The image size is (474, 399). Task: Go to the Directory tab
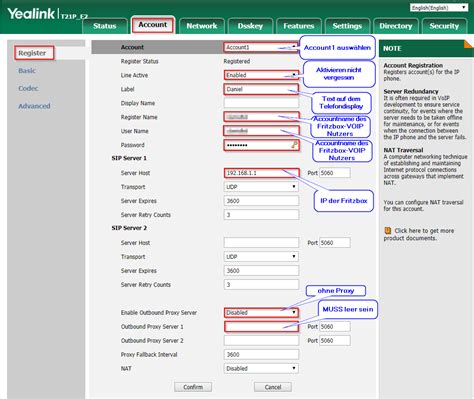(x=396, y=26)
